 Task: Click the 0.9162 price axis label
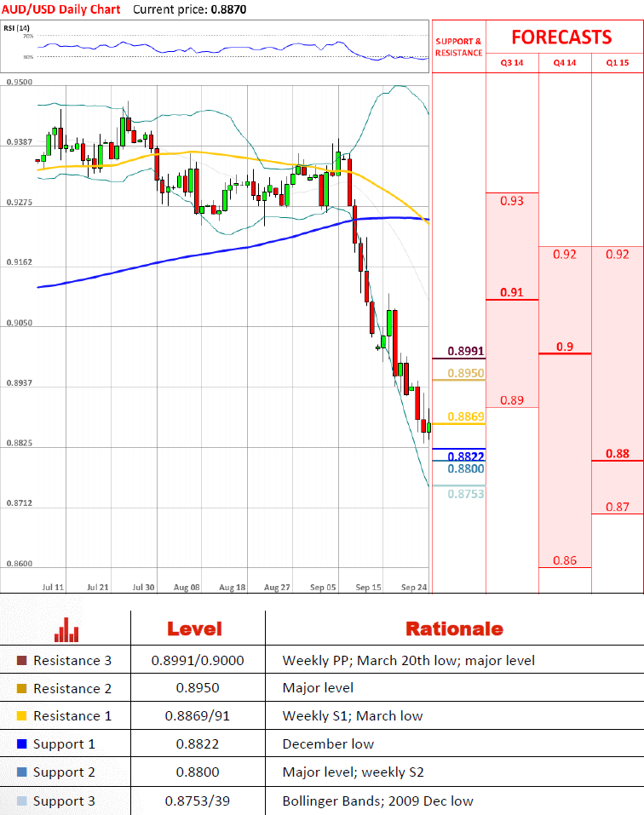pos(20,262)
